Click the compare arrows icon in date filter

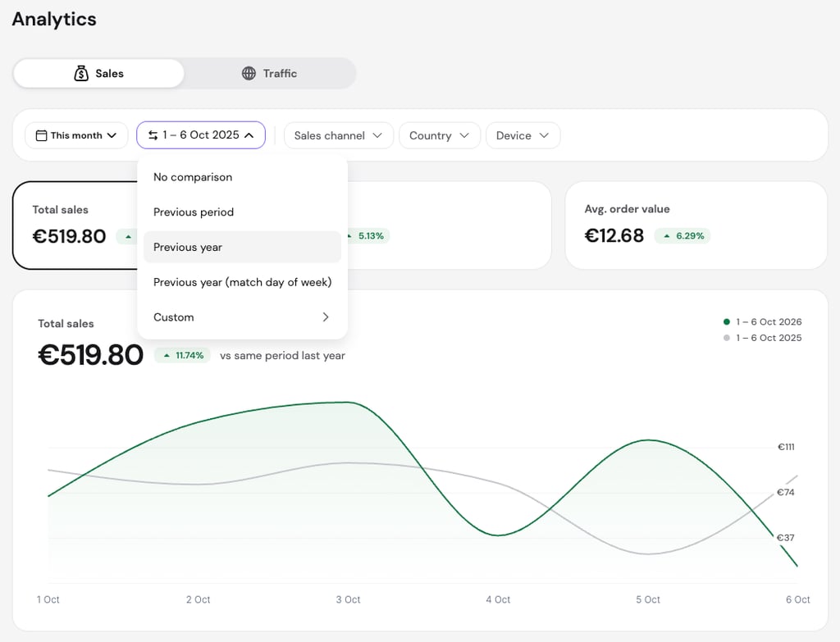153,135
